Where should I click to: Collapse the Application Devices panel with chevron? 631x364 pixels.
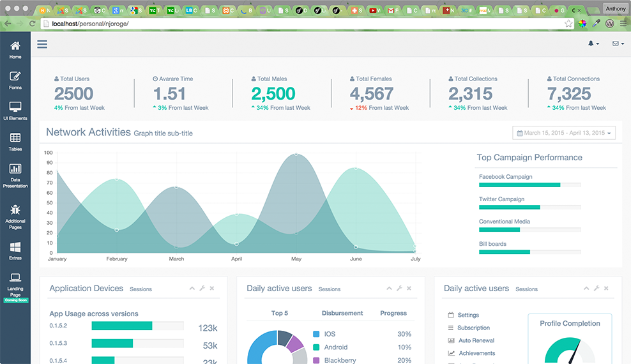tap(192, 289)
